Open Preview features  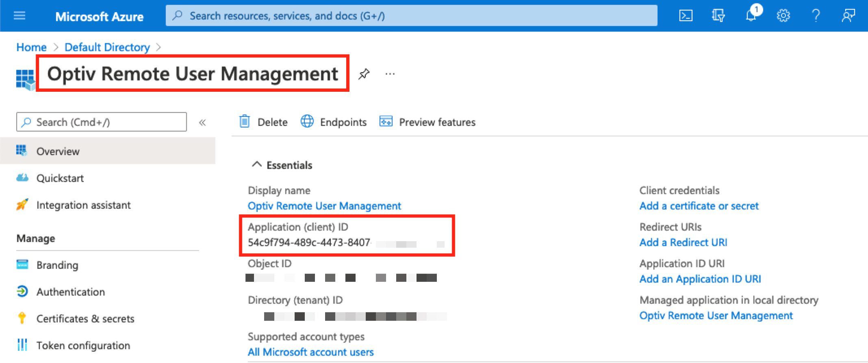427,122
